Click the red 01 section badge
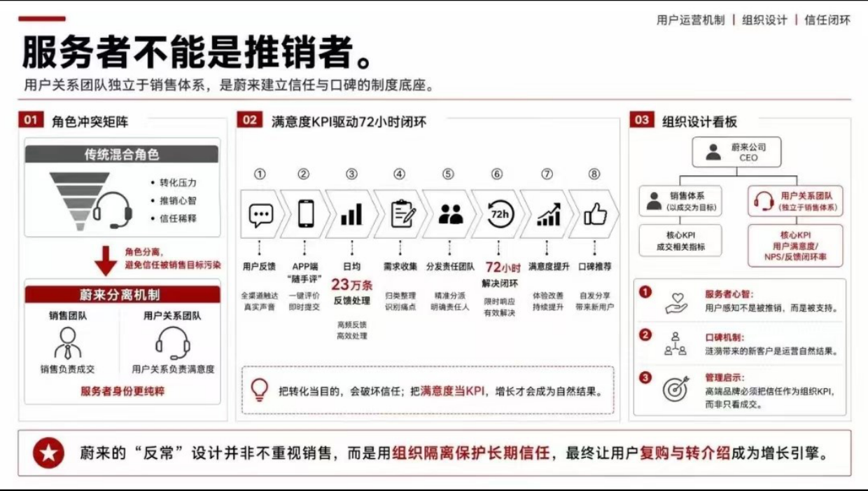The height and width of the screenshot is (491, 868). [30, 120]
